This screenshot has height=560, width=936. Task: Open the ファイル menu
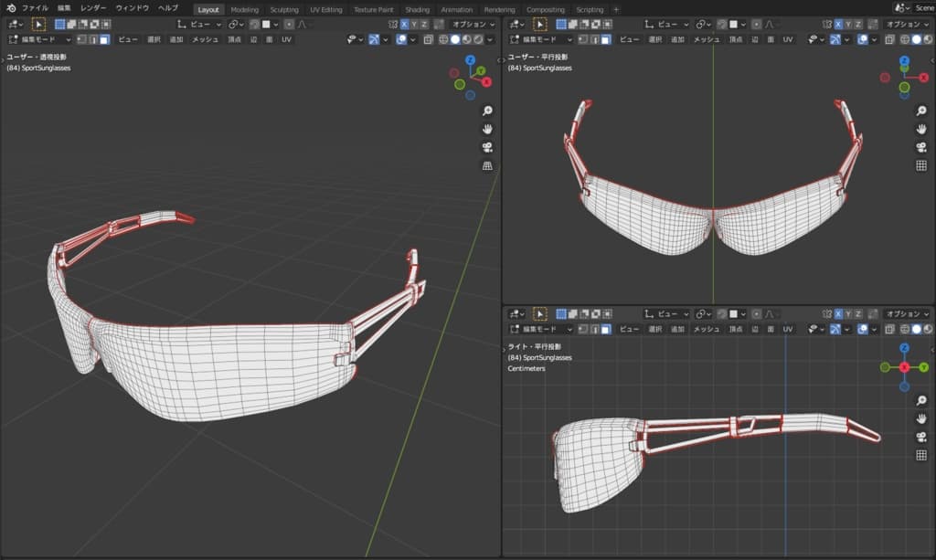[35, 8]
